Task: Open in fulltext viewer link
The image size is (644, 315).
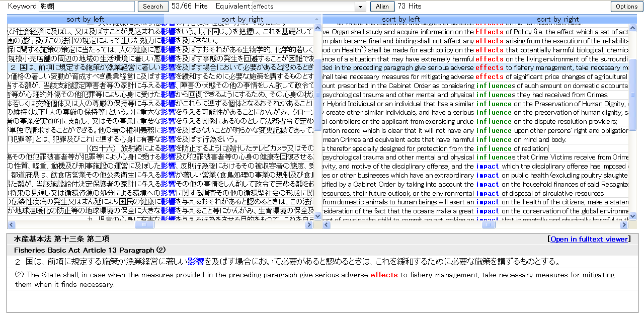Action: tap(589, 239)
